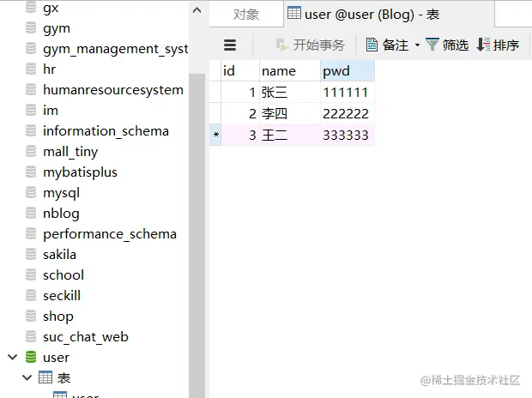Open the hamburger menu in table toolbar
This screenshot has height=398, width=532.
[x=230, y=45]
